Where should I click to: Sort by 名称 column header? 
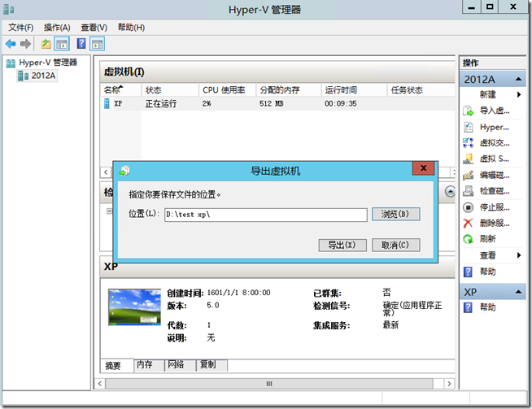point(120,90)
